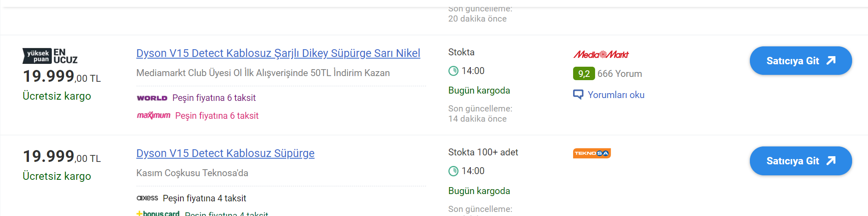
Task: Click the comment bubble icon beside 'Yorumları oku'
Action: point(578,95)
